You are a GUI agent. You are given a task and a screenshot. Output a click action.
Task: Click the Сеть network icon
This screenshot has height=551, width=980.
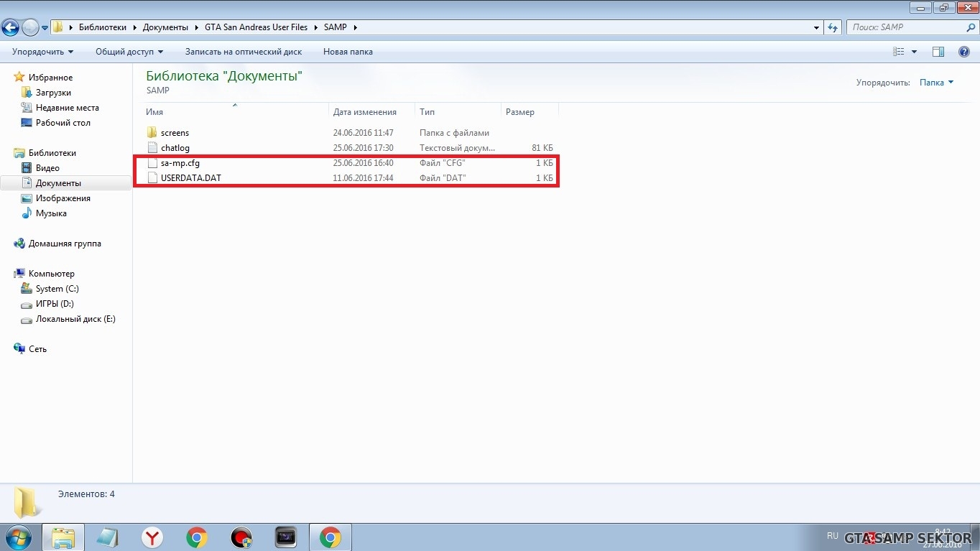tap(19, 349)
